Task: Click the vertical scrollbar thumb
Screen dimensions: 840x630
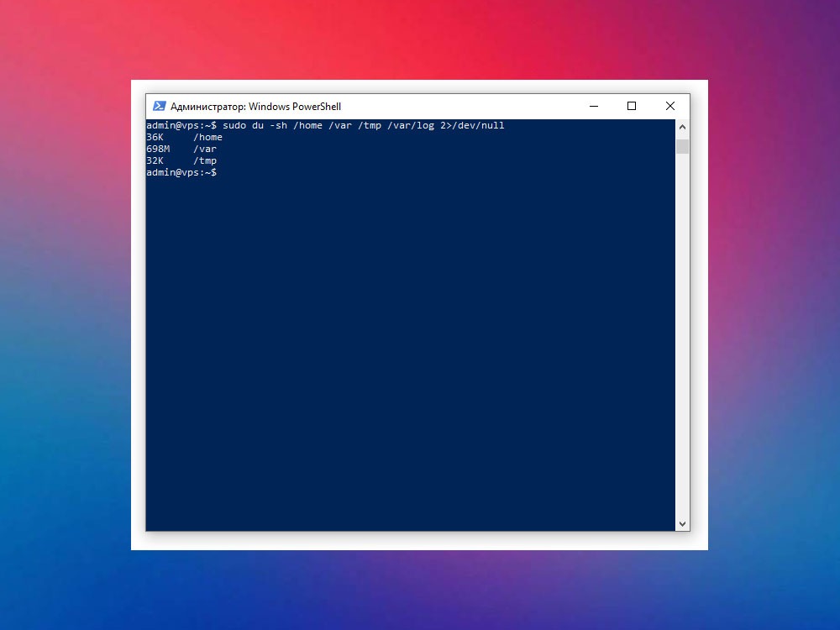Action: click(x=682, y=146)
